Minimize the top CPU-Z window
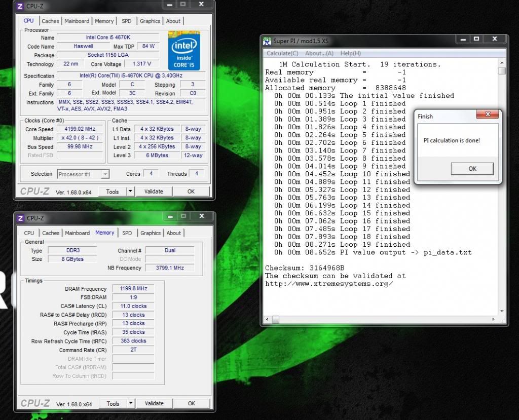Image resolution: width=519 pixels, height=420 pixels. point(169,5)
